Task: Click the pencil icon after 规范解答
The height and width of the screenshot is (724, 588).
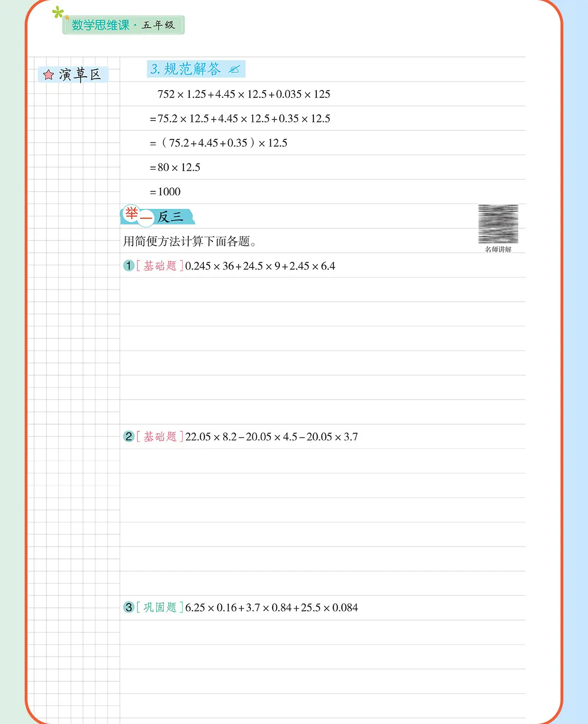Action: pos(234,69)
